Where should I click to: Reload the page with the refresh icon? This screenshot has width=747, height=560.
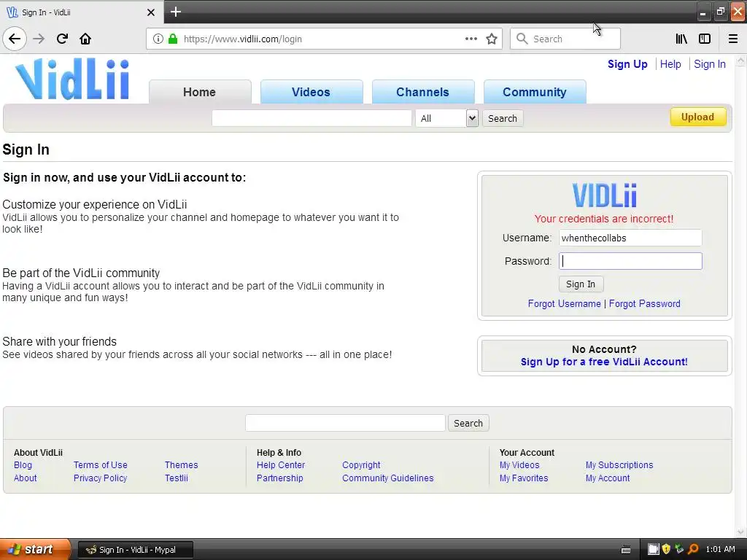(62, 39)
